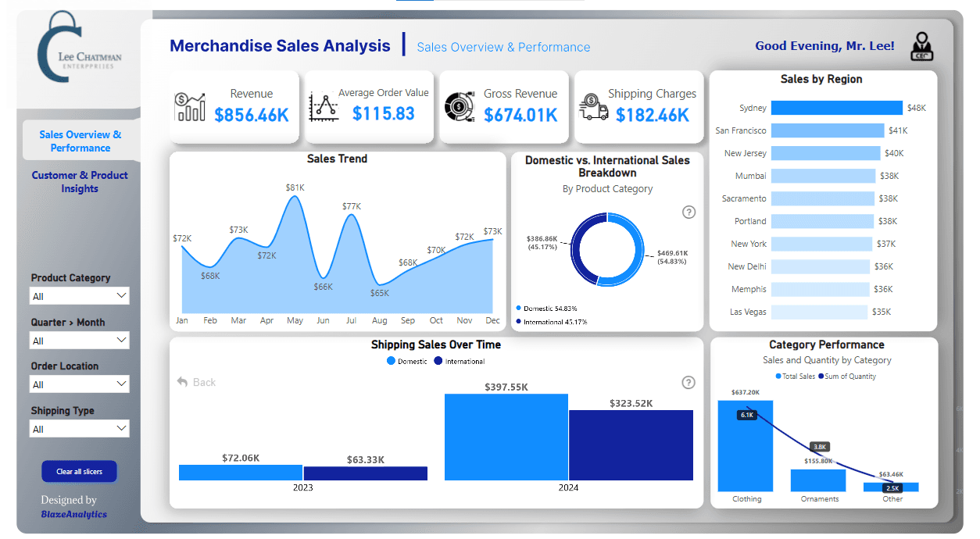The height and width of the screenshot is (539, 980).
Task: Click International legend swatch in Shipping Sales
Action: [438, 361]
